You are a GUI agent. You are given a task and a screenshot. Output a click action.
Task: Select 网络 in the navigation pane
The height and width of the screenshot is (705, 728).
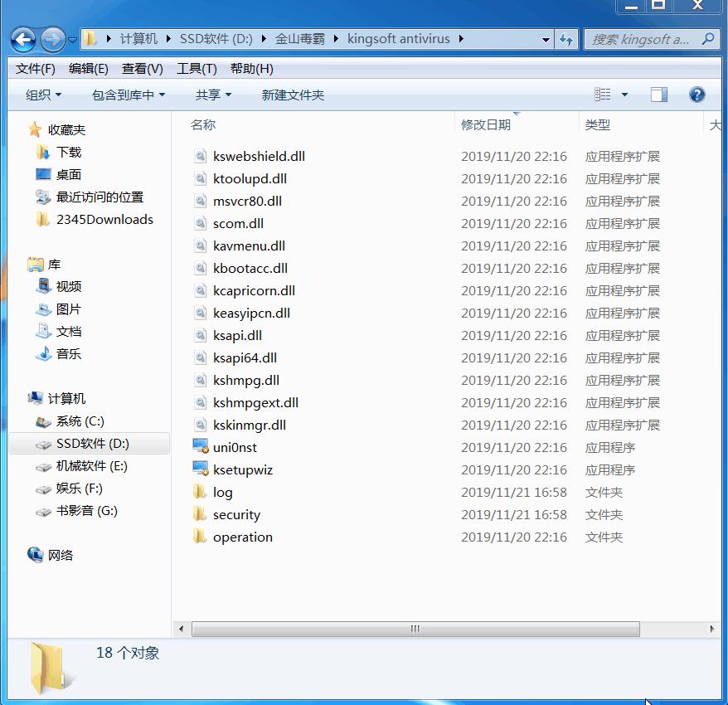pos(61,555)
